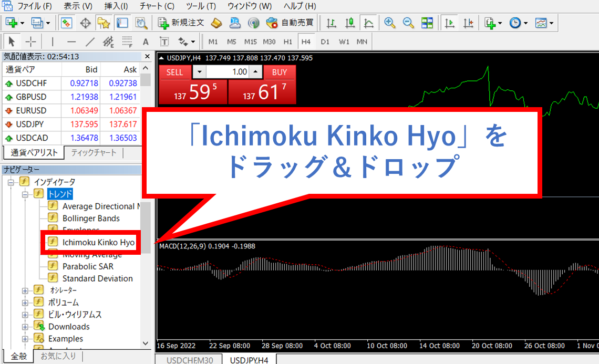Select the horizontal line drawing tool

71,41
